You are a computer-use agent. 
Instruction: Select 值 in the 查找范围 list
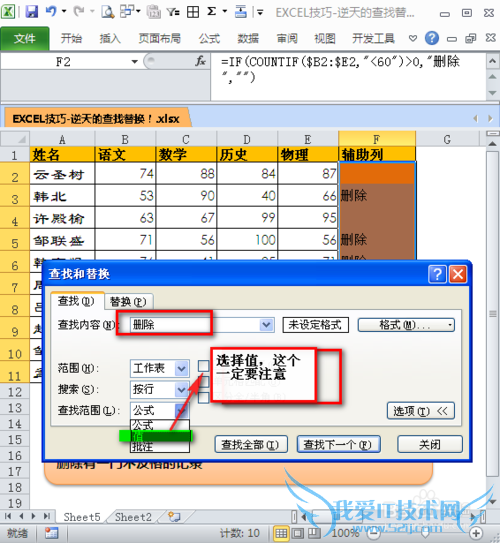coord(160,436)
